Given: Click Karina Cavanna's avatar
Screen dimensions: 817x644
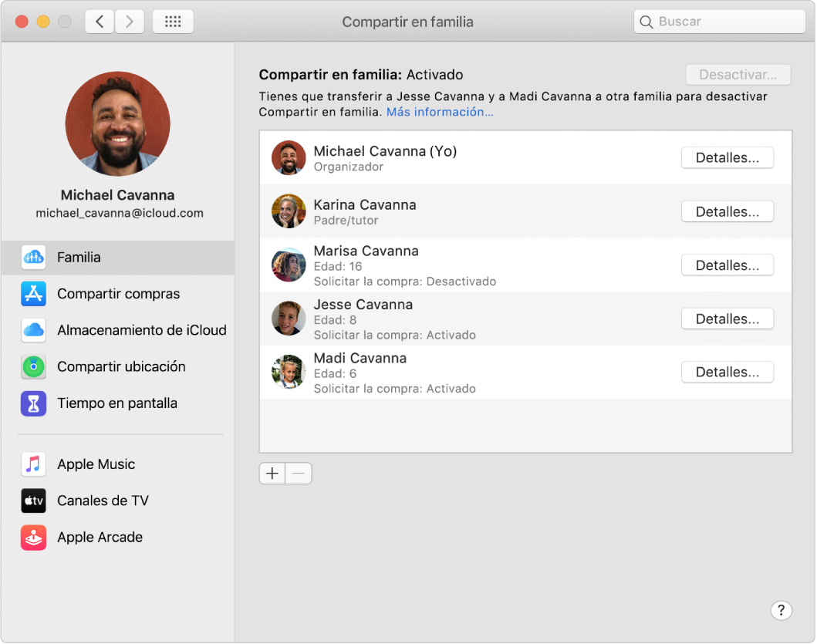Looking at the screenshot, I should coord(289,211).
